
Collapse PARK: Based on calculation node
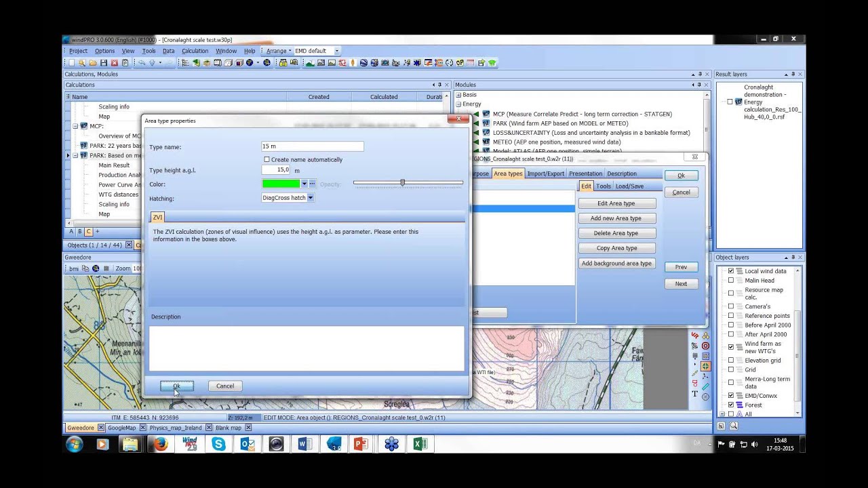(x=75, y=155)
